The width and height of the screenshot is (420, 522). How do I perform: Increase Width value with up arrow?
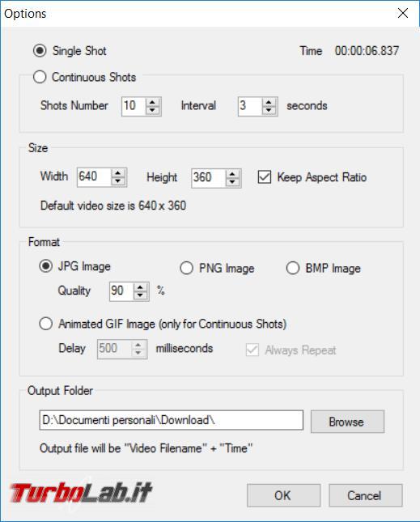click(118, 173)
